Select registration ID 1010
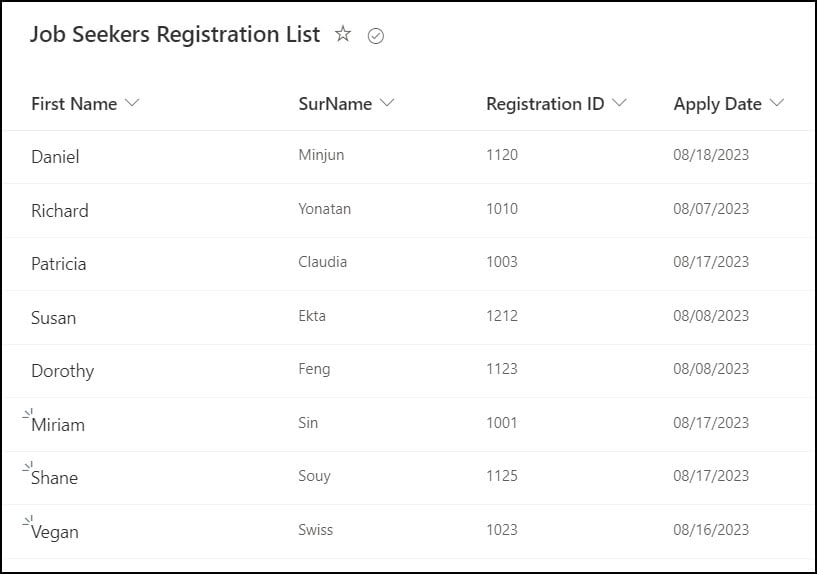 [x=502, y=209]
